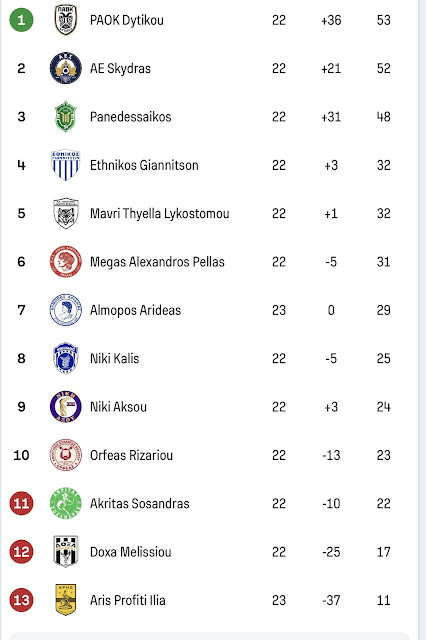Select the Doxa Melissiou black-white crest
The width and height of the screenshot is (426, 640).
tap(66, 551)
